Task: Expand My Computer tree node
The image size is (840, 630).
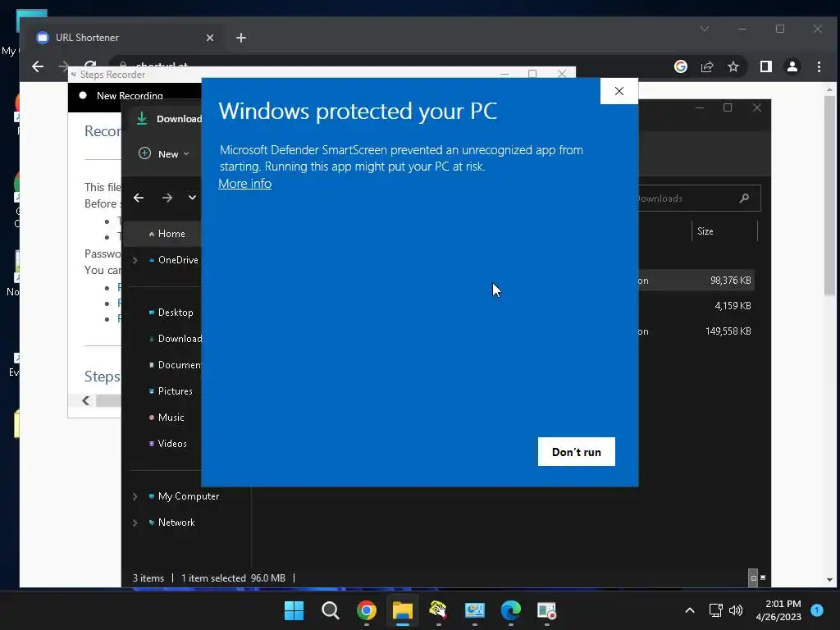Action: click(135, 496)
